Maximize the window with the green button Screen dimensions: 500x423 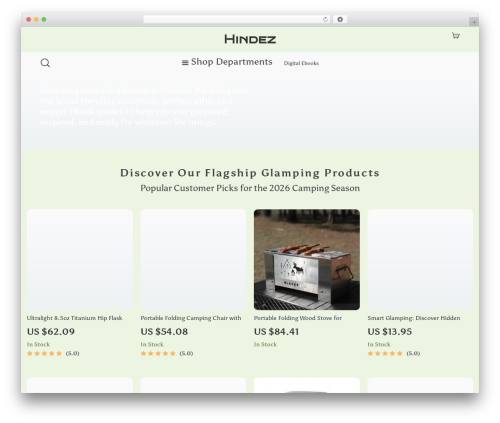[44, 20]
